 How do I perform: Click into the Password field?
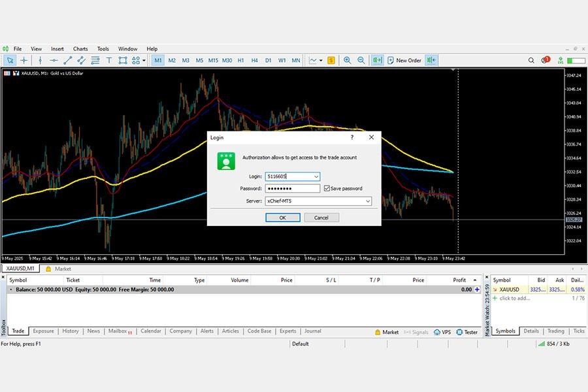[292, 188]
